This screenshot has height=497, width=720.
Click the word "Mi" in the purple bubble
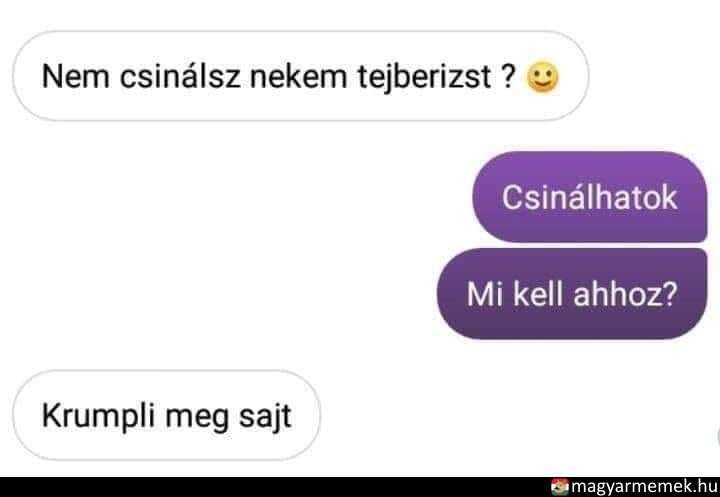point(484,294)
